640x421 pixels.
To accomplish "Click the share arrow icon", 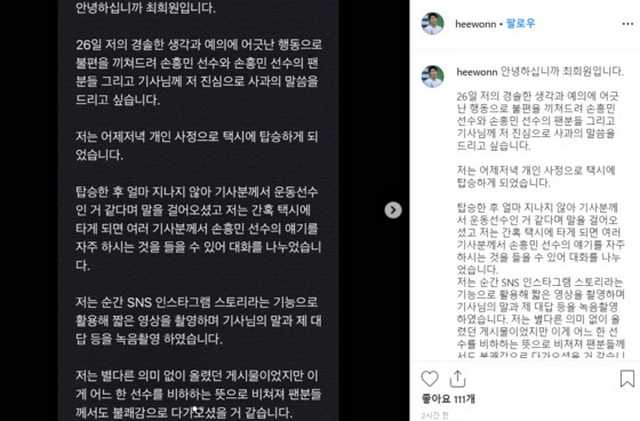I will pos(458,379).
